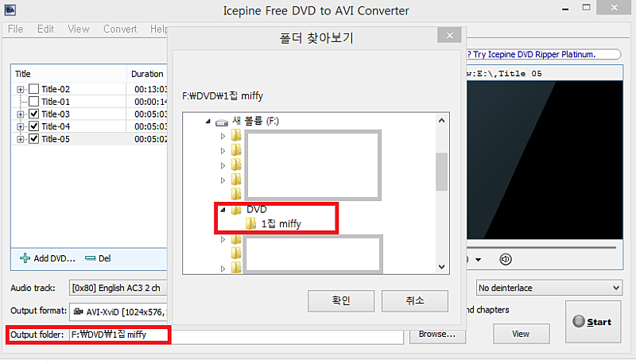636x364 pixels.
Task: Click the round Start button icon
Action: point(579,321)
